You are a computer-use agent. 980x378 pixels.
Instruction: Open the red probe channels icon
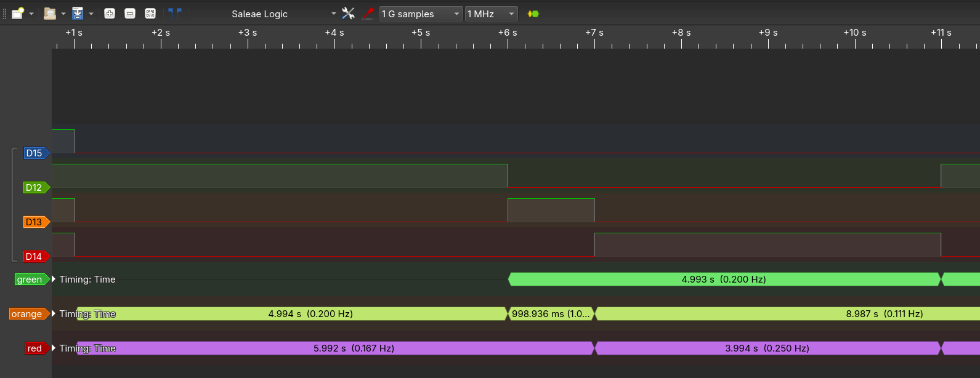368,14
